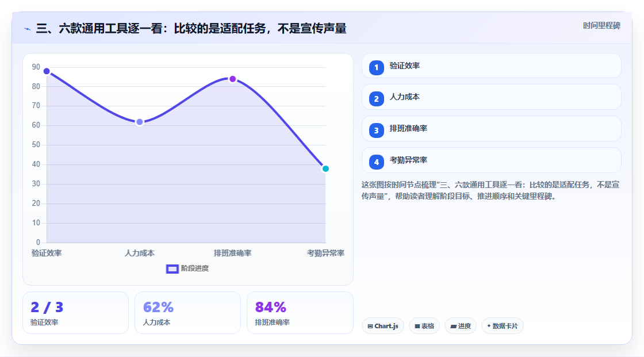Viewport: 644px width, 357px height.
Task: Click the lightning icon beside the section title
Action: pyautogui.click(x=28, y=29)
